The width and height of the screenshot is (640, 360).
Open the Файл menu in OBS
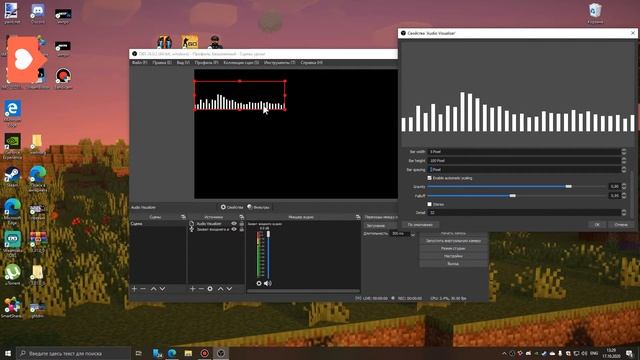pyautogui.click(x=140, y=63)
